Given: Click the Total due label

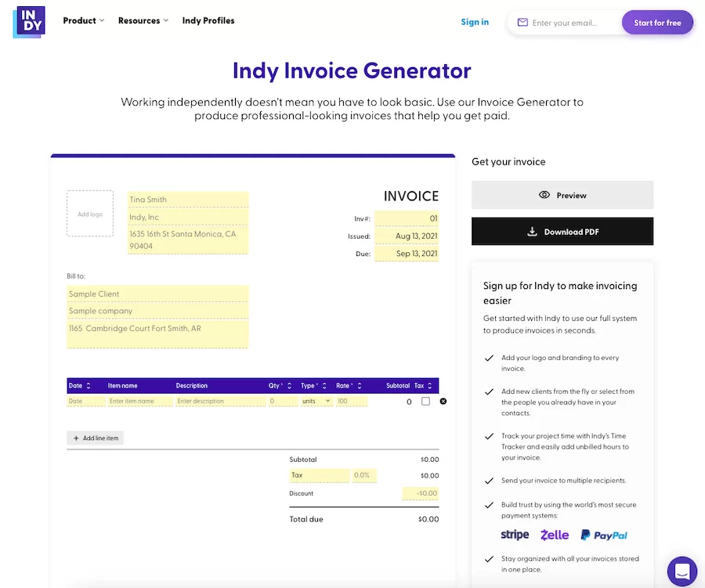Looking at the screenshot, I should tap(306, 519).
